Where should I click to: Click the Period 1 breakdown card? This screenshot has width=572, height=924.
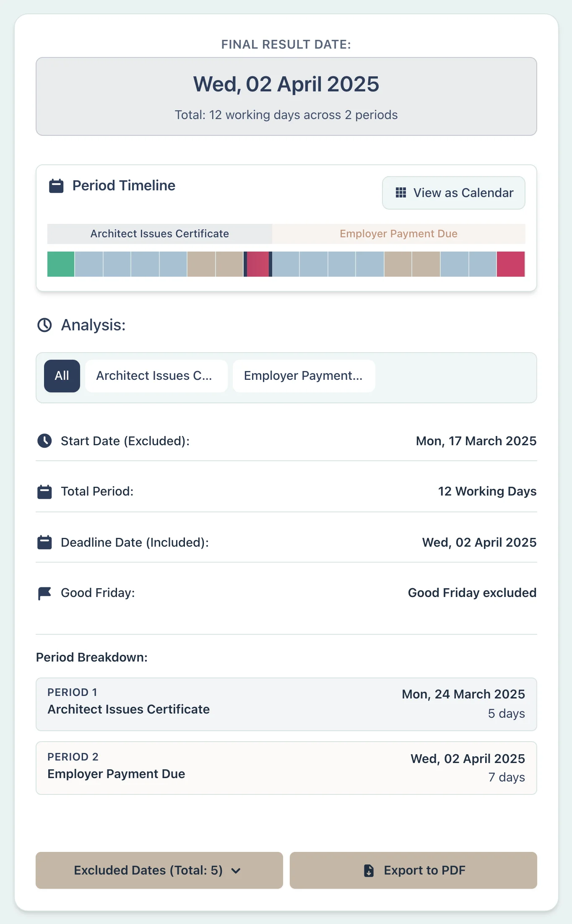coord(286,704)
